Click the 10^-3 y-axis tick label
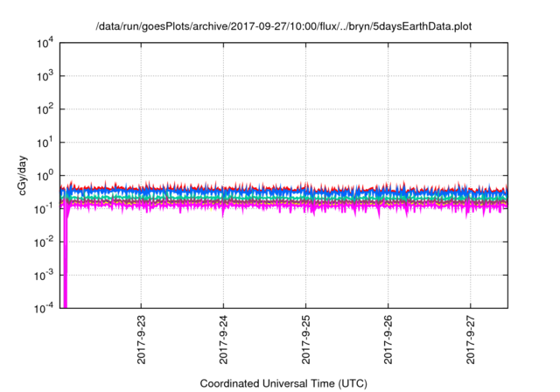 click(x=44, y=276)
